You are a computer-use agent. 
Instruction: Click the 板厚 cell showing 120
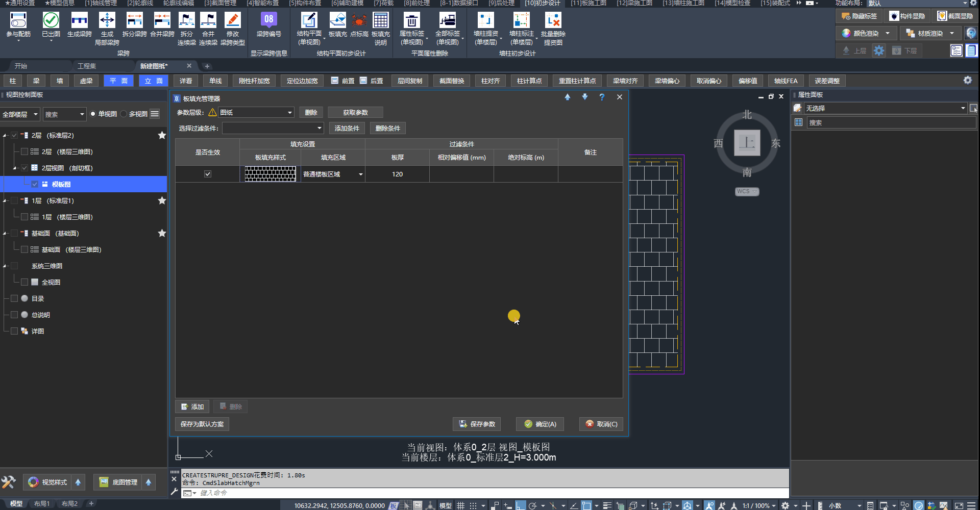pos(397,174)
